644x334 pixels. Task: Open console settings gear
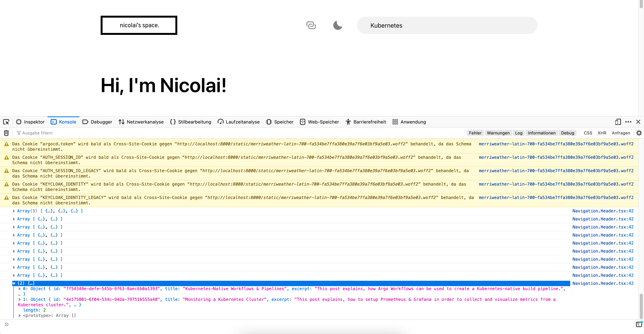pyautogui.click(x=639, y=133)
